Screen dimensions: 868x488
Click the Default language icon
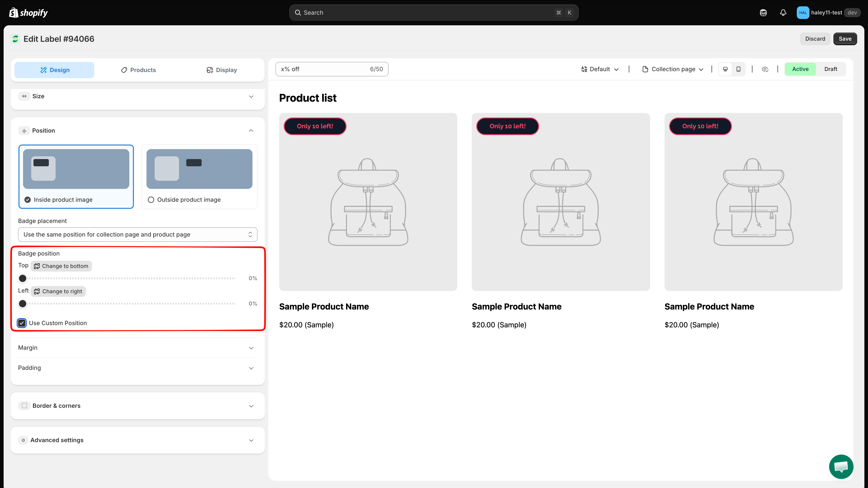(584, 69)
